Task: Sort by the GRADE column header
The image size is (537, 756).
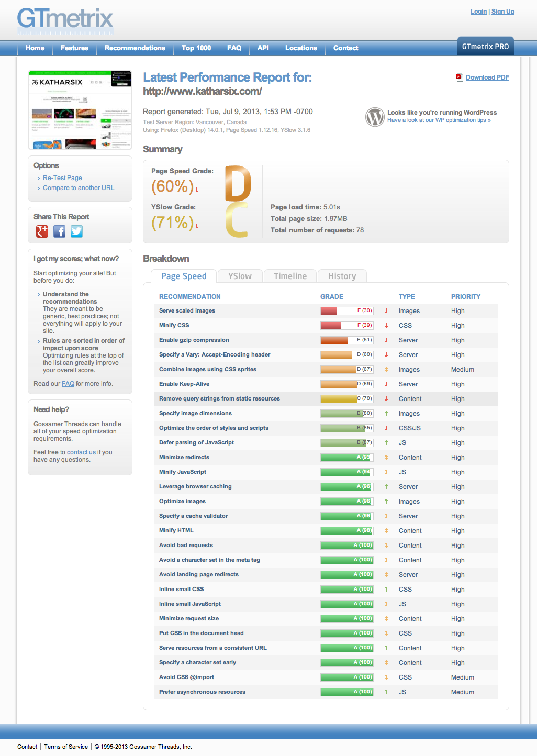Action: [x=332, y=297]
